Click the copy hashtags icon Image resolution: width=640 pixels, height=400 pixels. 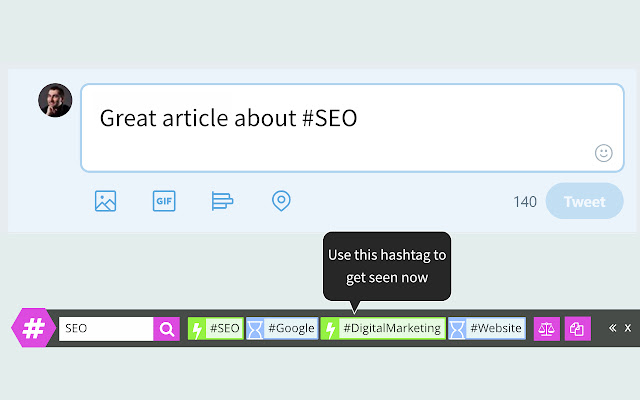(x=576, y=328)
